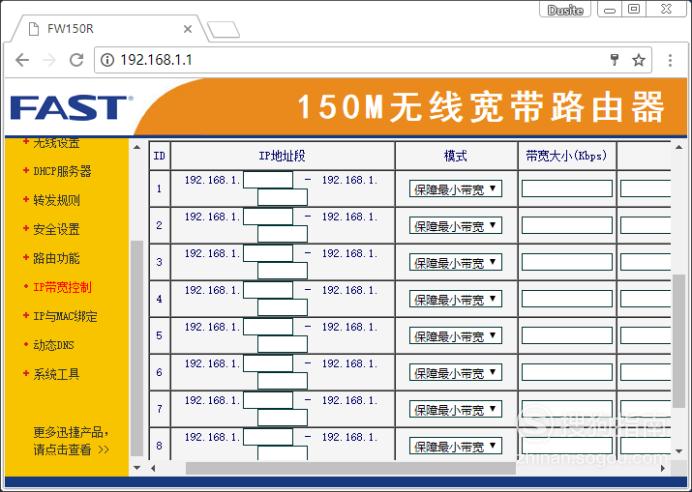
Task: Click the site info icon in address bar
Action: click(107, 60)
